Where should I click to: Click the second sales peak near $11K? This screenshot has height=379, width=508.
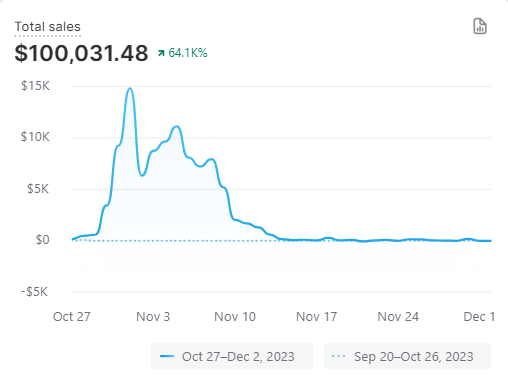pyautogui.click(x=177, y=127)
